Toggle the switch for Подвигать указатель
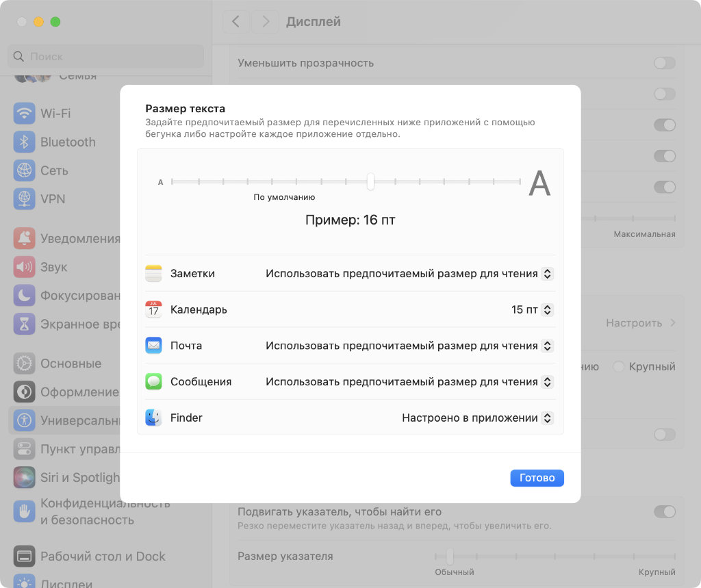 [664, 511]
